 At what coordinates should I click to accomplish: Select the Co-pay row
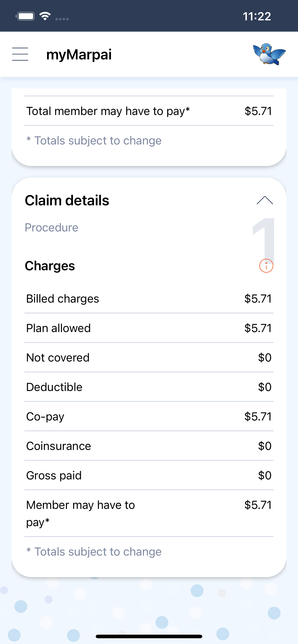[x=149, y=416]
